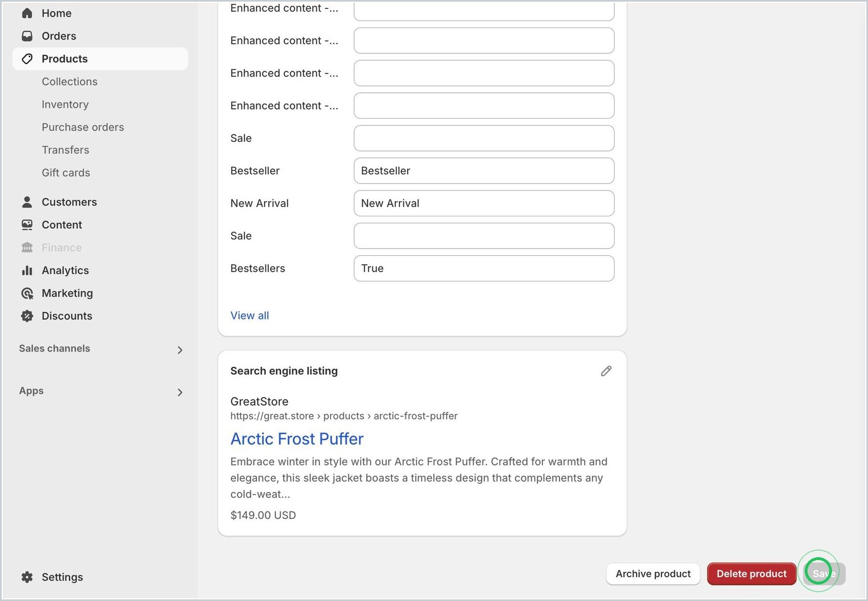Open the Arctic Frost Puffer listing title

pos(297,439)
